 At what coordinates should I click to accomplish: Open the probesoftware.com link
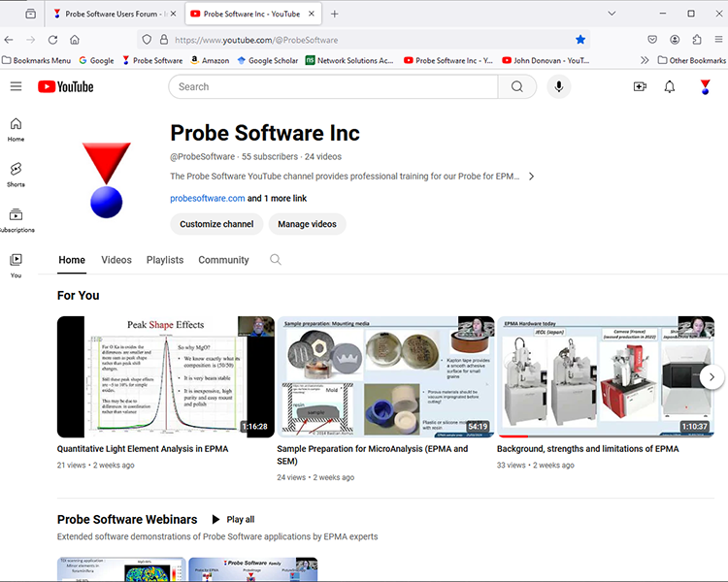207,198
